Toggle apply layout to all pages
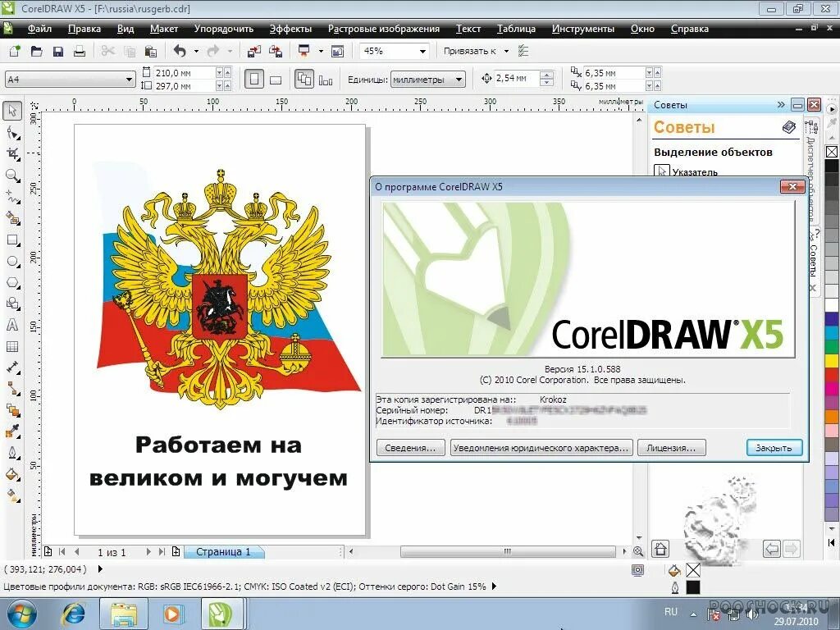Image resolution: width=840 pixels, height=630 pixels. pyautogui.click(x=304, y=80)
